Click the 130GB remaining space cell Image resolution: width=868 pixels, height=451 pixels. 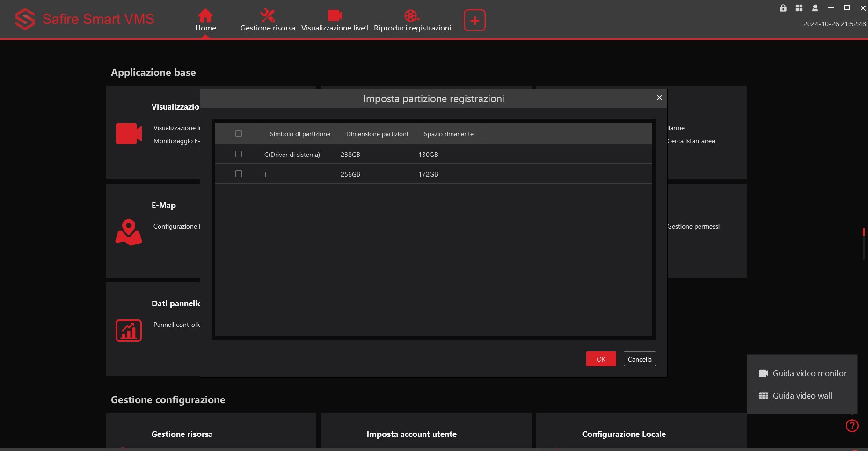428,155
